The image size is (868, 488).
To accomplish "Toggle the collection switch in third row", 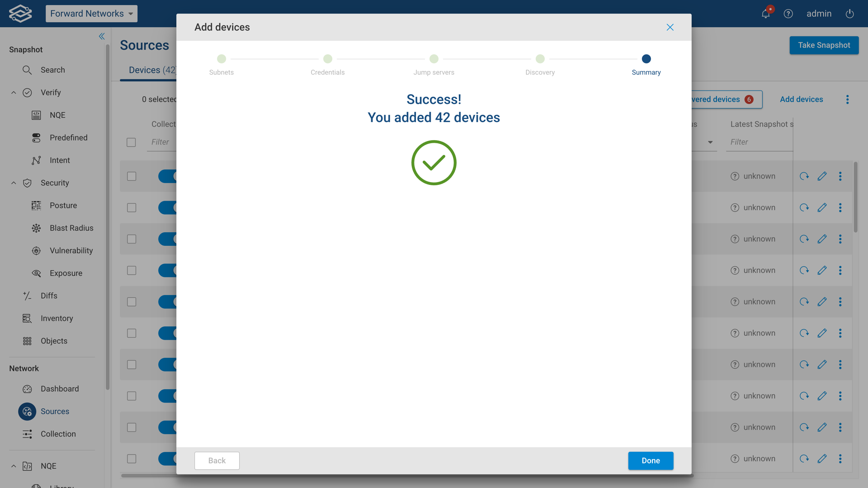I will [167, 239].
